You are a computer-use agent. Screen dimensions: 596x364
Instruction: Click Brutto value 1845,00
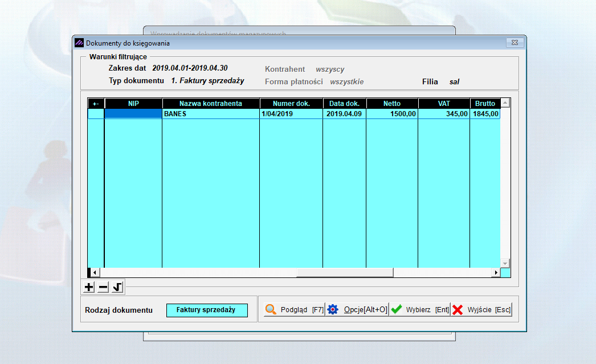coord(485,113)
